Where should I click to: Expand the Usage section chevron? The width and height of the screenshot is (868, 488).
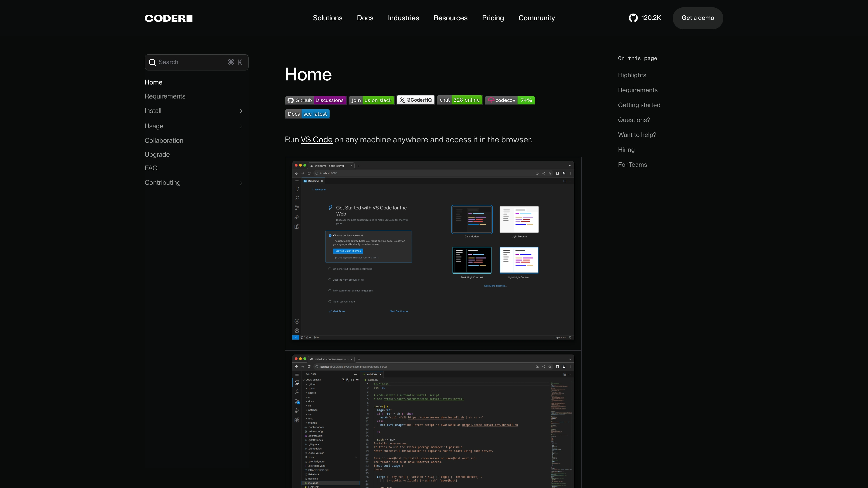click(241, 126)
